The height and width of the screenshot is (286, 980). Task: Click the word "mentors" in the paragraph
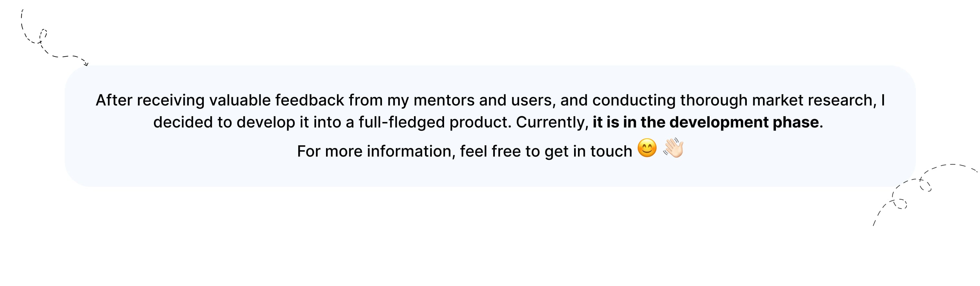443,100
